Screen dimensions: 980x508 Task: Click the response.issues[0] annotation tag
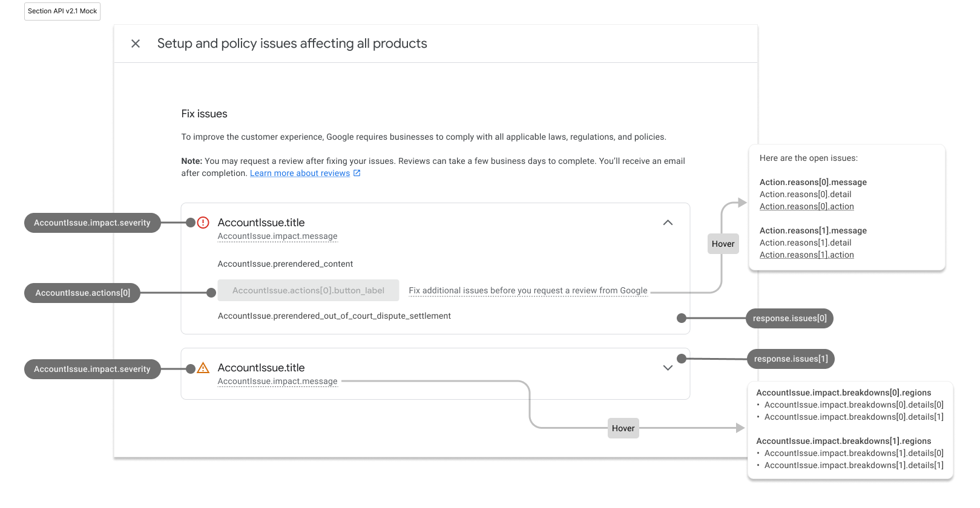click(789, 319)
